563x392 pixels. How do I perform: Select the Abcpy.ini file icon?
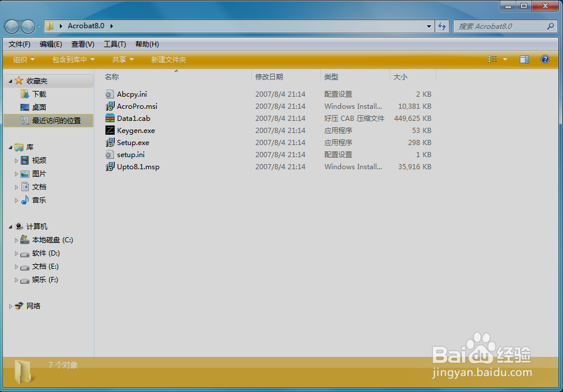pyautogui.click(x=110, y=94)
